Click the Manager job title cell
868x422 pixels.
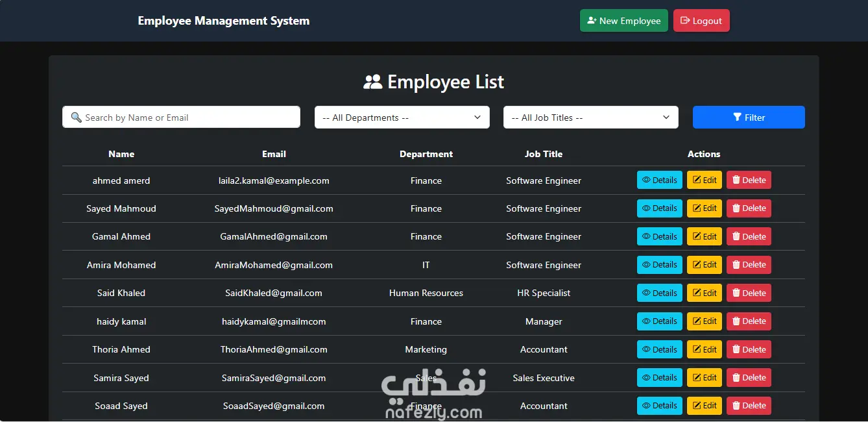544,321
